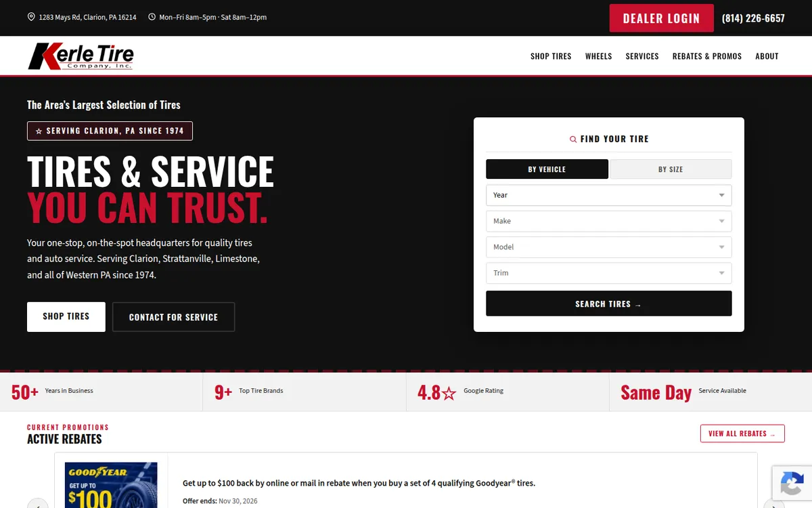
Task: Click the clock icon beside business hours
Action: tap(152, 17)
